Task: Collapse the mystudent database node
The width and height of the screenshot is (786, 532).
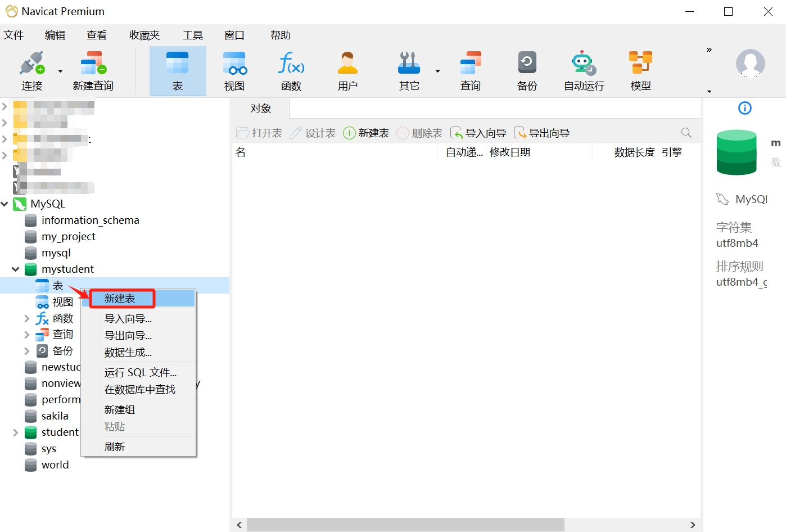Action: click(x=16, y=269)
